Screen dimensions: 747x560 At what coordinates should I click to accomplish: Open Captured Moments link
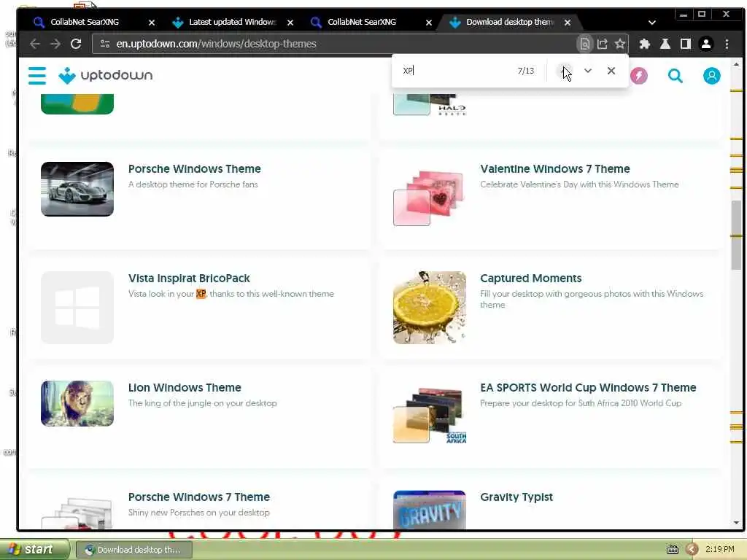[x=531, y=278]
